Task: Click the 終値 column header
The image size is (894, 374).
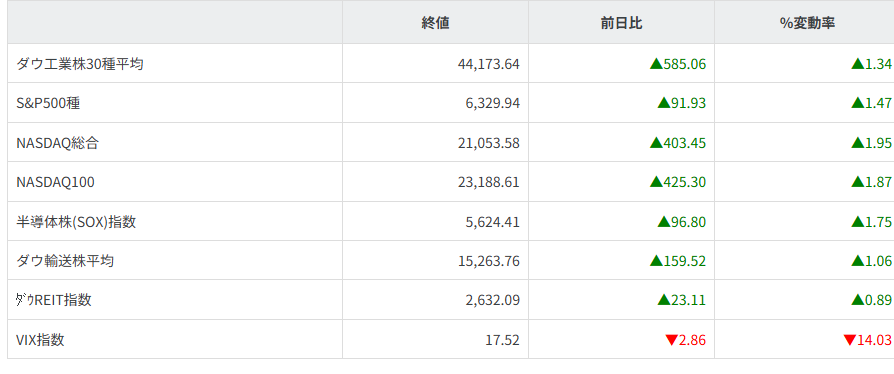Action: click(436, 22)
